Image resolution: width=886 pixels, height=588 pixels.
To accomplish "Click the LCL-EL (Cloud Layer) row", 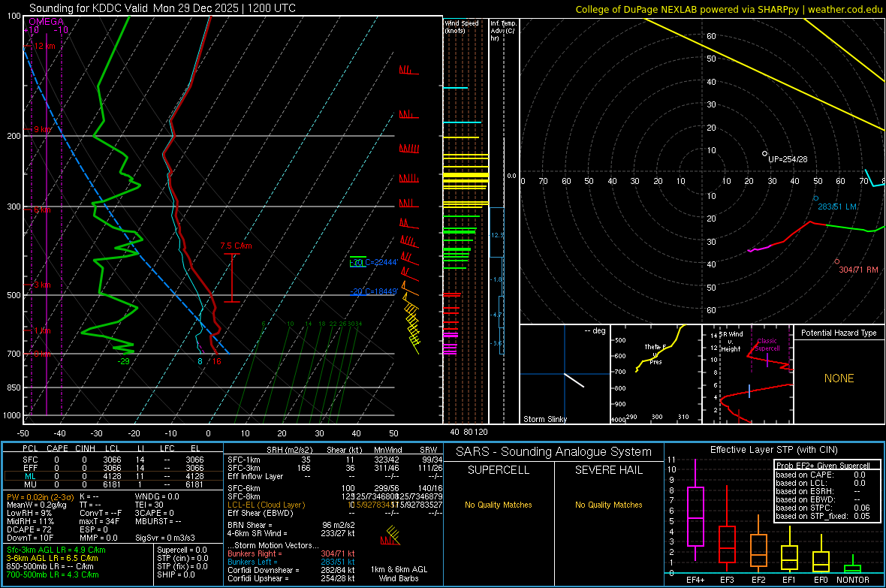I will click(335, 505).
